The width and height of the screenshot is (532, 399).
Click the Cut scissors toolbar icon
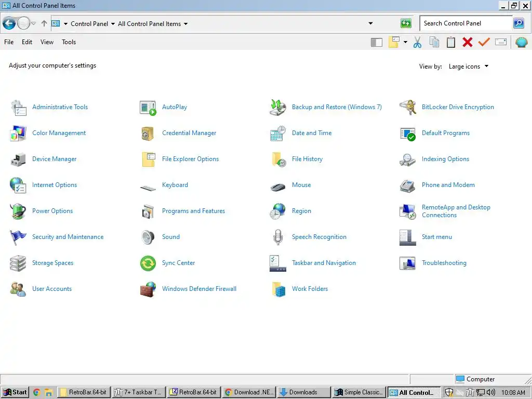tap(417, 42)
